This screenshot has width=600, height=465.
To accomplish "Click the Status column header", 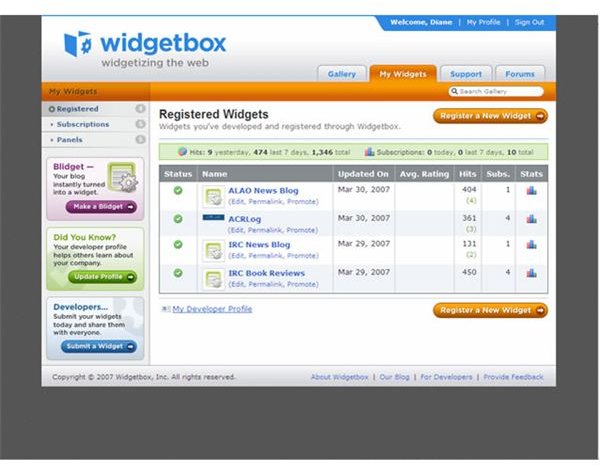I will 178,174.
